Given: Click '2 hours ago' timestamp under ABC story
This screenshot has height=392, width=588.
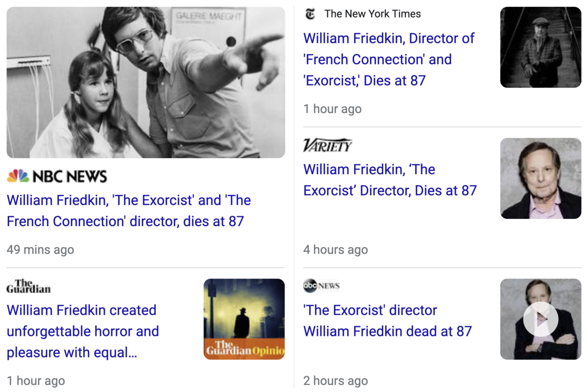Looking at the screenshot, I should click(x=335, y=381).
